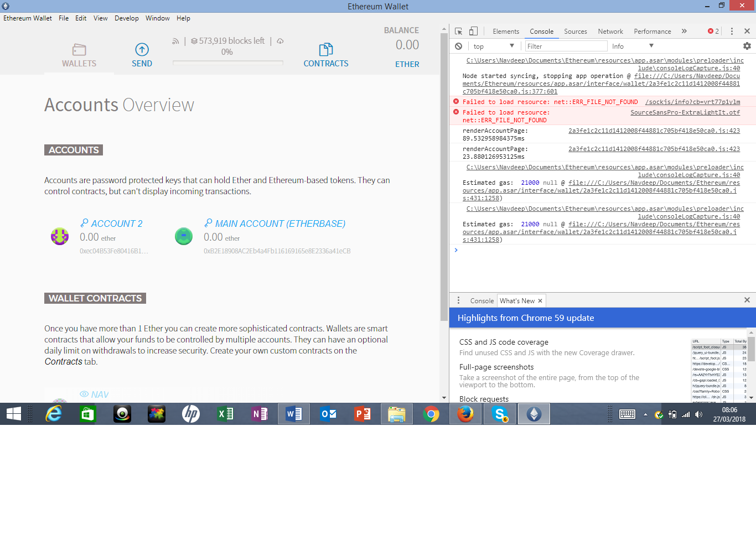Viewport: 756px width, 535px height.
Task: Open the Wallets section icon
Action: point(79,49)
